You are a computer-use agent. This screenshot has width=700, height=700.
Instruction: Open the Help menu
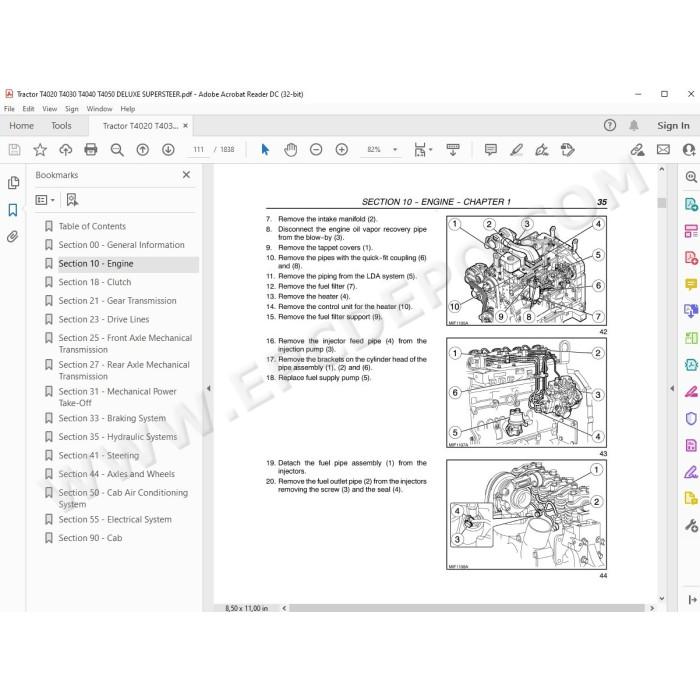(x=127, y=108)
